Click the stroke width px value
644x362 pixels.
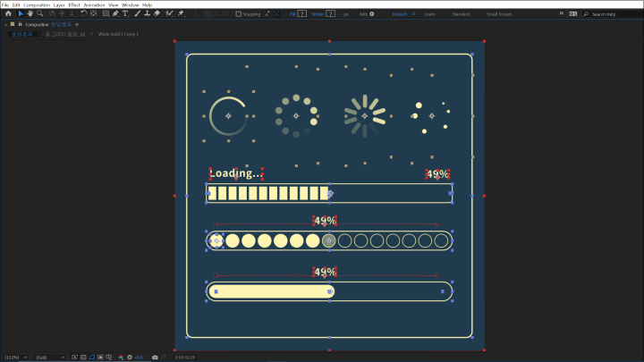[344, 14]
